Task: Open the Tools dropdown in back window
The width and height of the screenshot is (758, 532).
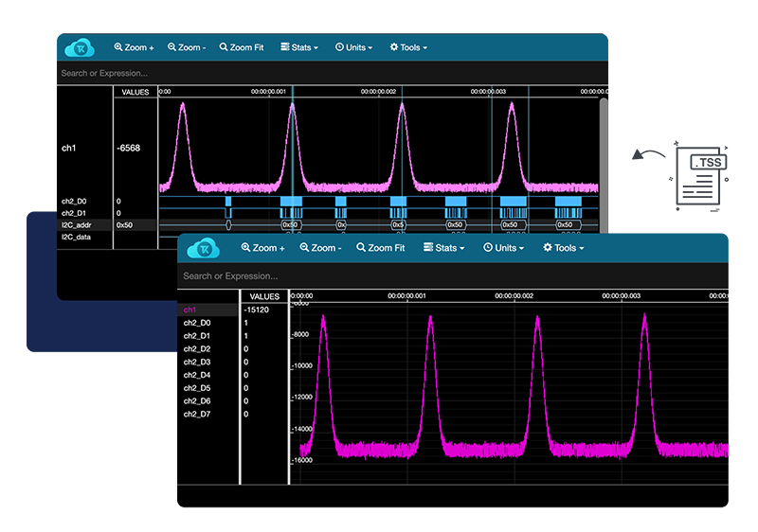Action: click(407, 47)
